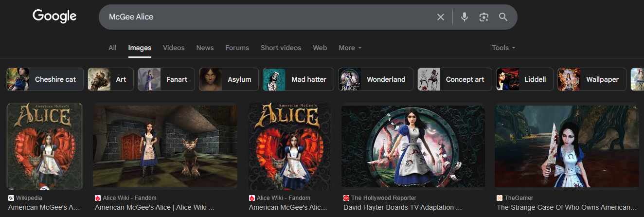This screenshot has height=217, width=644.
Task: Open 'American McGee's Alice | Alice Wiki' link
Action: pyautogui.click(x=155, y=207)
